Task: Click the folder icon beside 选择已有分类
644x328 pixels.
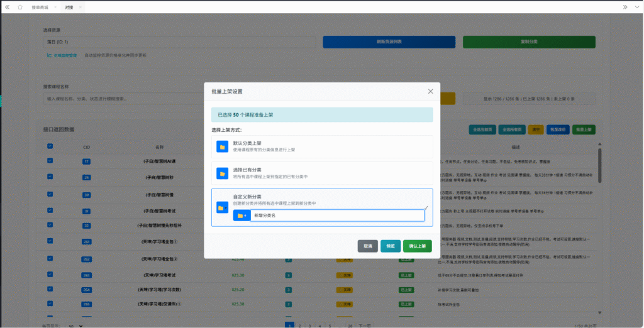Action: 222,173
